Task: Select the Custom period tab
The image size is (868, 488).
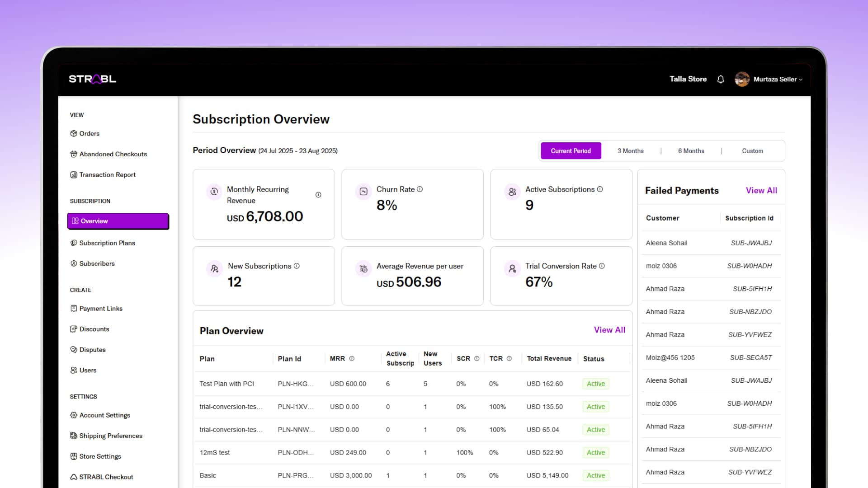Action: point(752,151)
